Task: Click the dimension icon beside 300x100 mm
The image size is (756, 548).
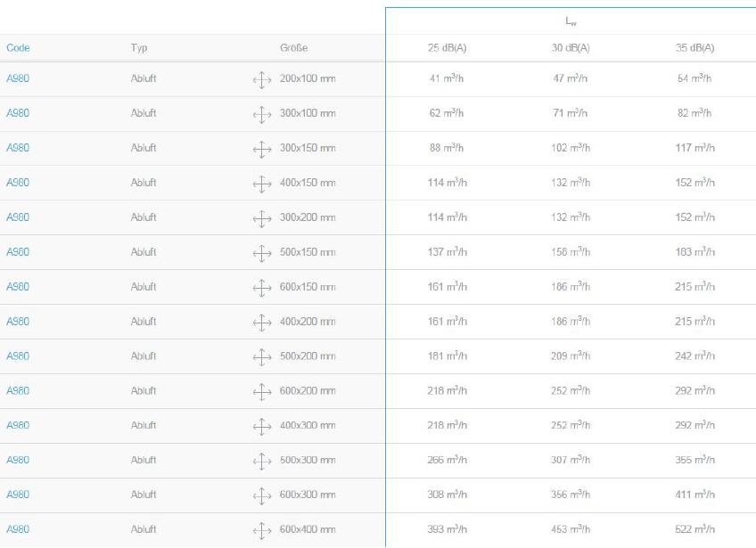Action: pos(262,115)
